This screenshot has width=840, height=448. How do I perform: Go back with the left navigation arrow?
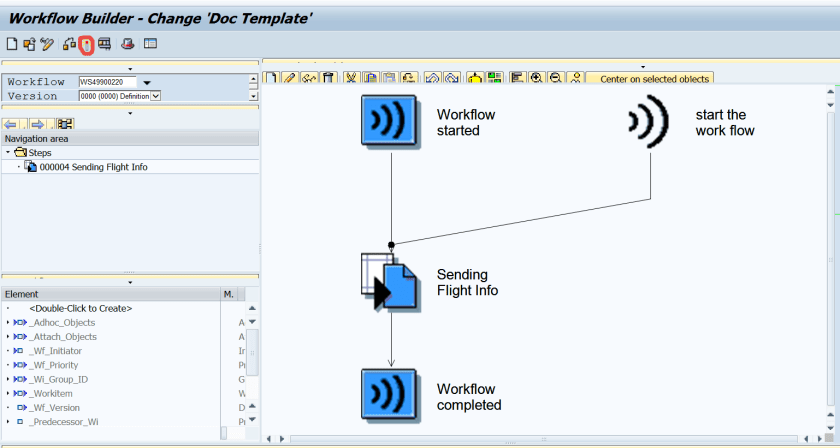click(x=11, y=124)
